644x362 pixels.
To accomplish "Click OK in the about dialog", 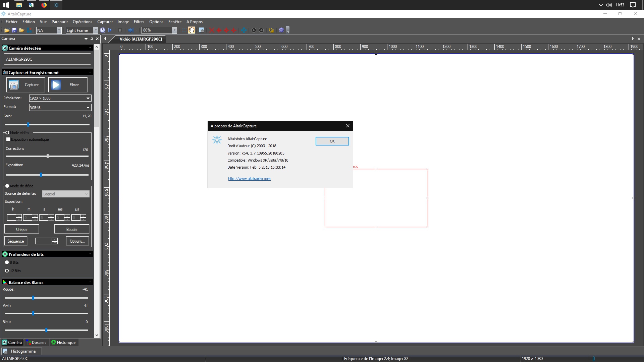I will coord(332,141).
